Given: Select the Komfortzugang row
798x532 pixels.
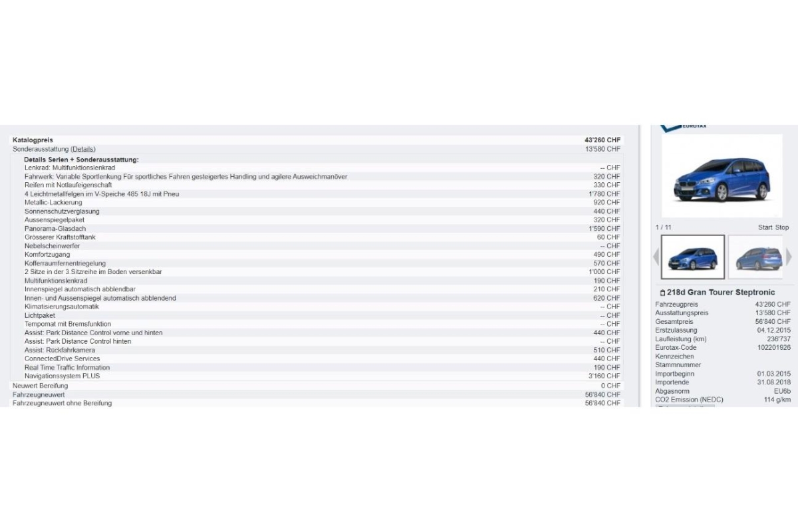Looking at the screenshot, I should pos(317,255).
